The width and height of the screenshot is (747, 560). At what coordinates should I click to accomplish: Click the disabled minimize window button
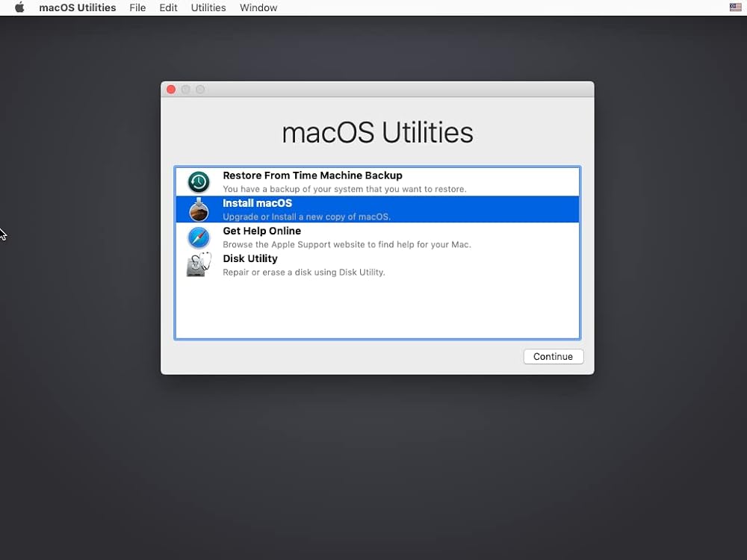coord(185,90)
